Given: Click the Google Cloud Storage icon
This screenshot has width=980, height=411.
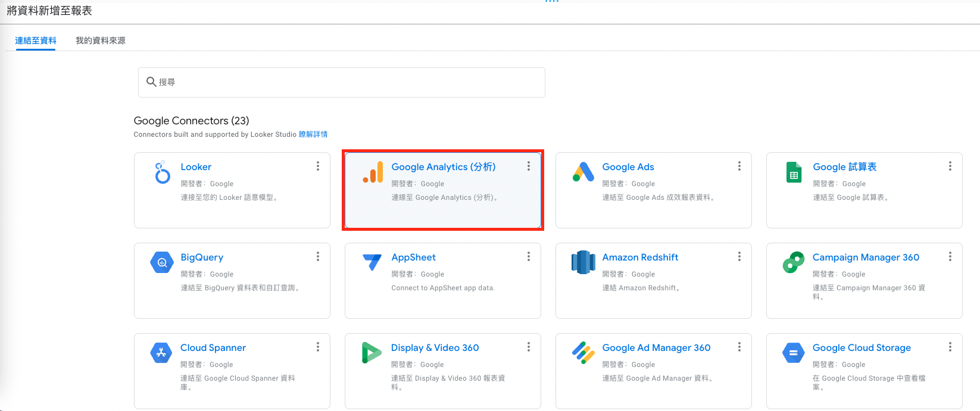Looking at the screenshot, I should [x=794, y=353].
